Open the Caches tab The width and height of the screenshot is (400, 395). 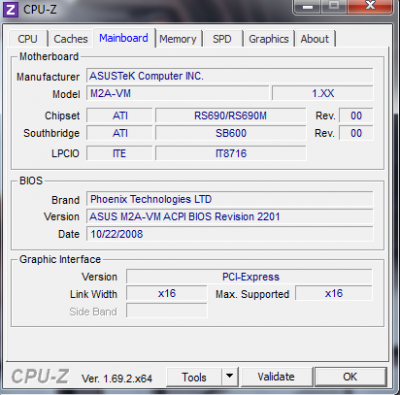(x=71, y=39)
